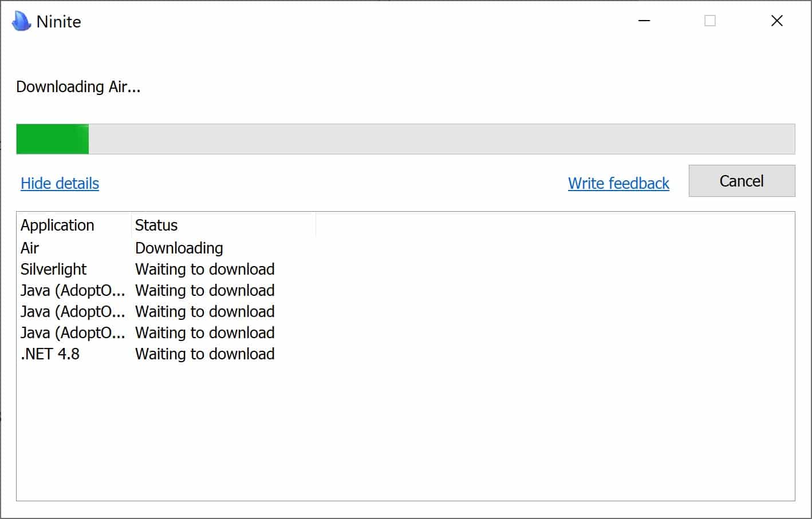812x519 pixels.
Task: Click .NET 4.8's Waiting to download status
Action: point(205,354)
